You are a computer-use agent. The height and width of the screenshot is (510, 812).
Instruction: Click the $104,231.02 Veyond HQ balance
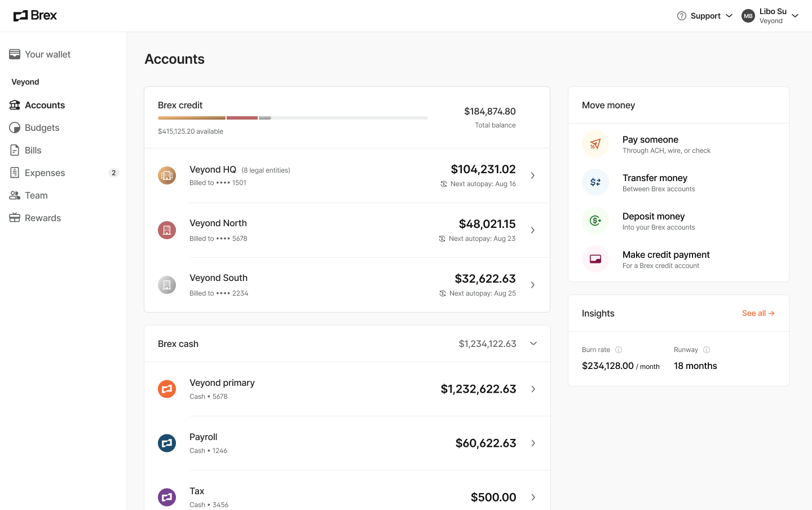(483, 169)
